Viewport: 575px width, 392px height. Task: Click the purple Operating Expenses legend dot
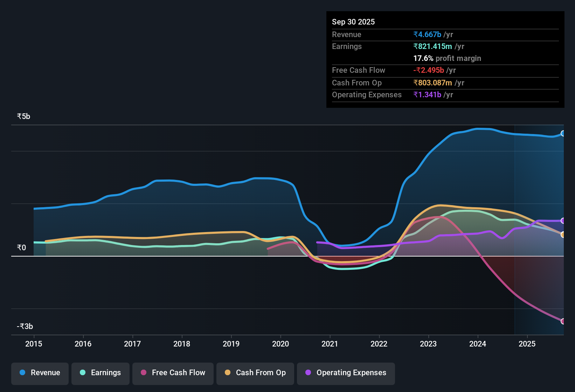pyautogui.click(x=308, y=373)
